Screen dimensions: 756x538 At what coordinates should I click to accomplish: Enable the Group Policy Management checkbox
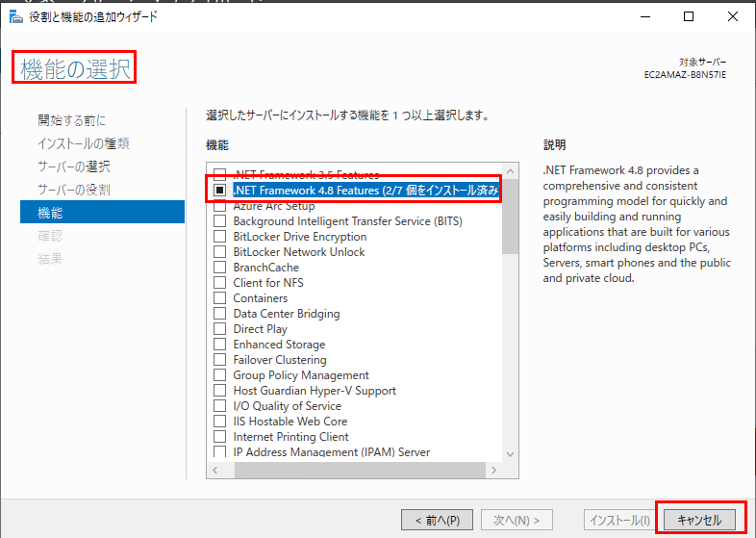[220, 375]
